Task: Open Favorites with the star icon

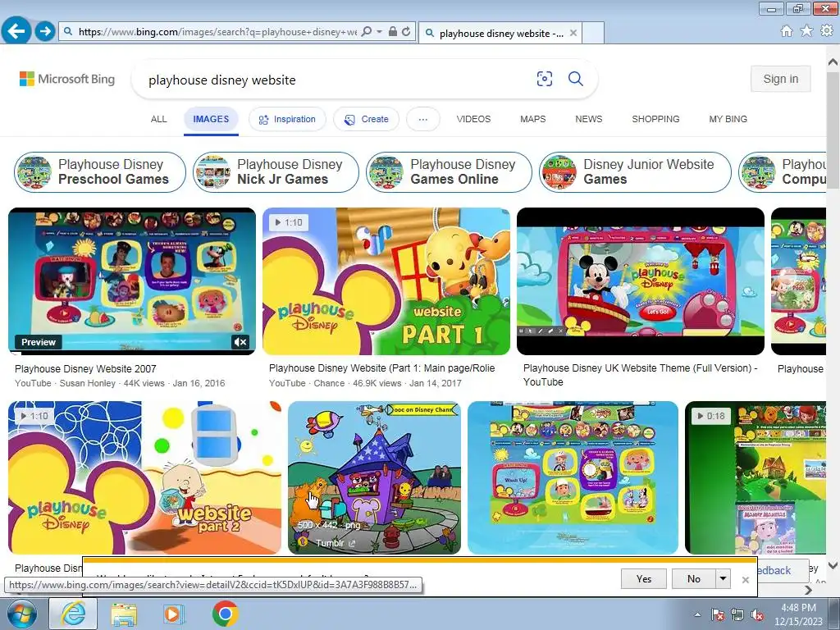Action: point(806,31)
